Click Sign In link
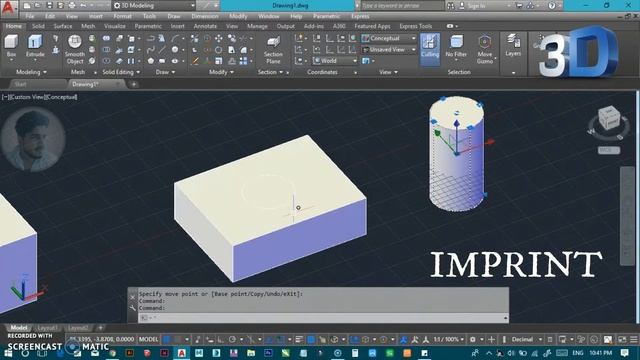640x360 pixels. (x=477, y=6)
